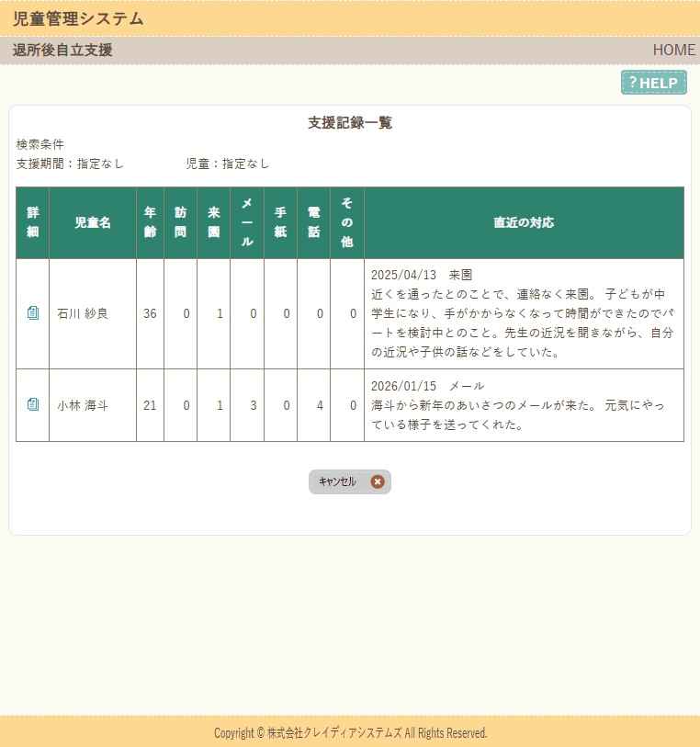The height and width of the screenshot is (747, 700).
Task: Click the 訪問 column header
Action: (180, 222)
